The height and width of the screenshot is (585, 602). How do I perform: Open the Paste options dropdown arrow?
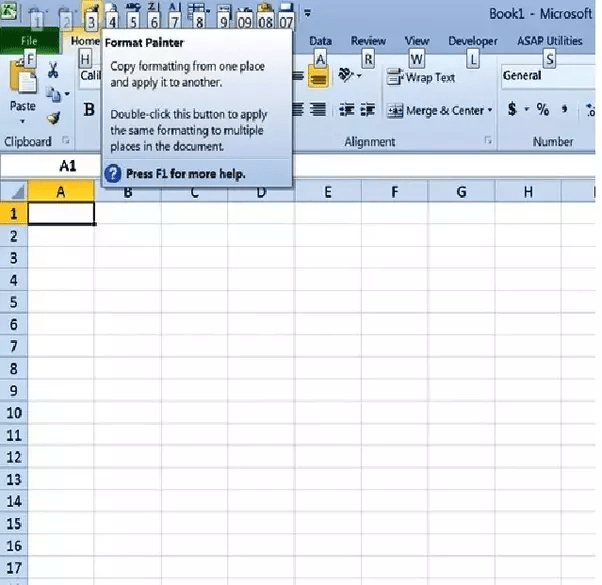(23, 121)
